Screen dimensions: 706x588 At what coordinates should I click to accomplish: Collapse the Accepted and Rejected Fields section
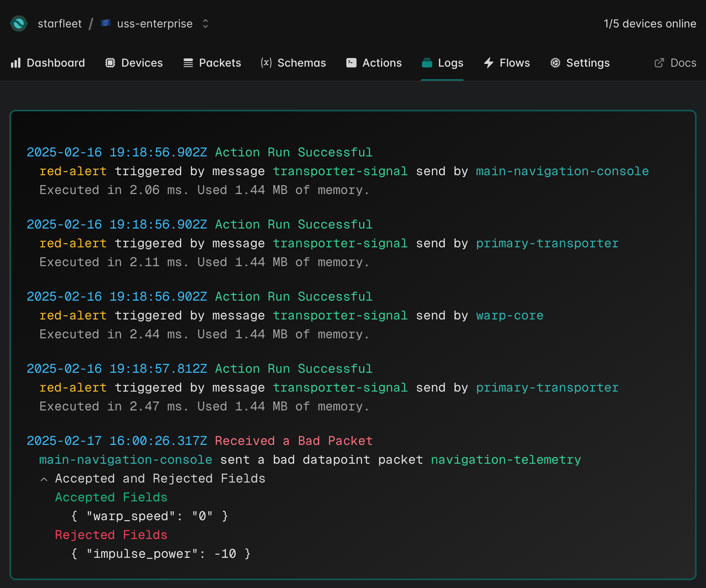[44, 479]
